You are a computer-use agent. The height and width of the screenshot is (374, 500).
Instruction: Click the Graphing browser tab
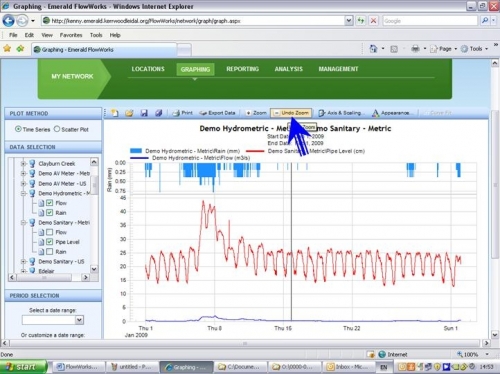[104, 49]
